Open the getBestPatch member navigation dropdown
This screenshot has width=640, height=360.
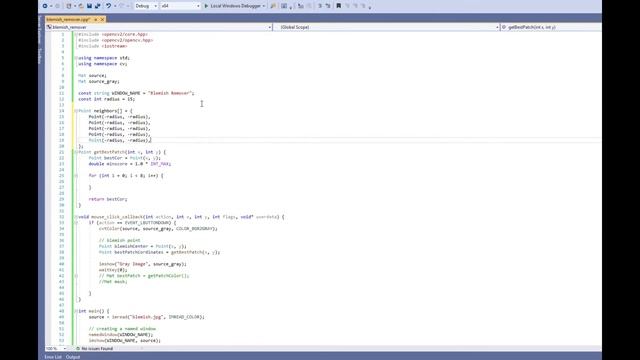point(551,27)
